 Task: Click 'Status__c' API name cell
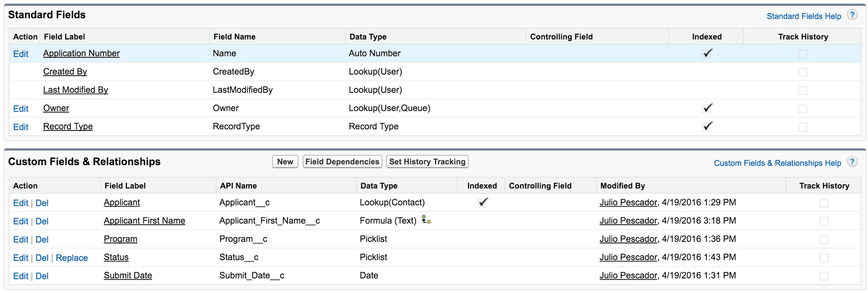[239, 257]
